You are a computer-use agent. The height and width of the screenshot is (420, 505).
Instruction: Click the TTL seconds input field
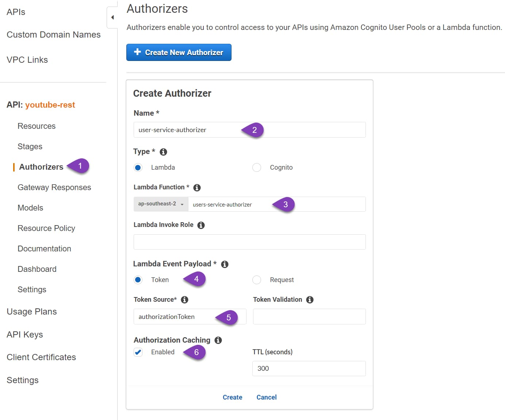pos(309,369)
